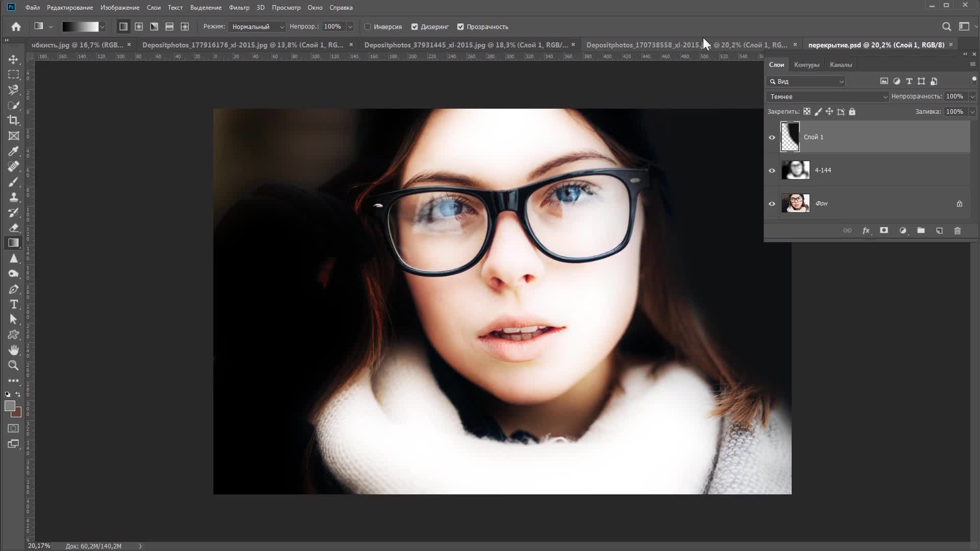Create new adjustment layer
Image resolution: width=980 pixels, height=551 pixels.
pos(903,231)
